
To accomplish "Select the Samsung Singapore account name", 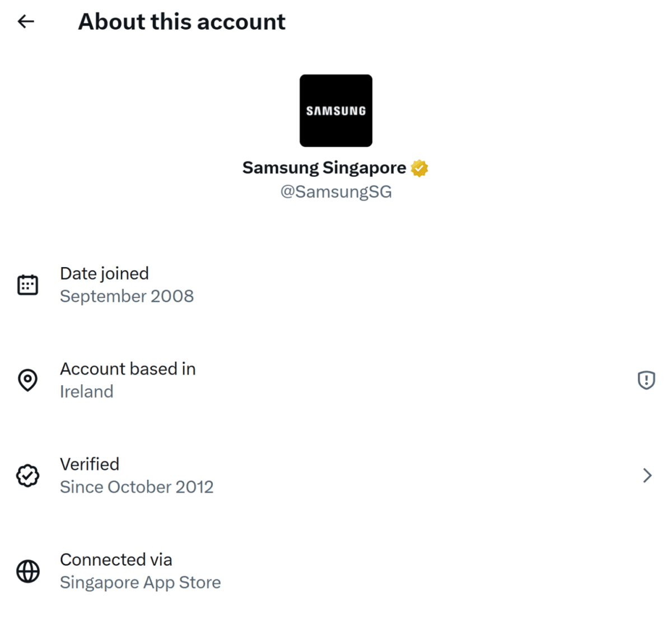I will [324, 167].
